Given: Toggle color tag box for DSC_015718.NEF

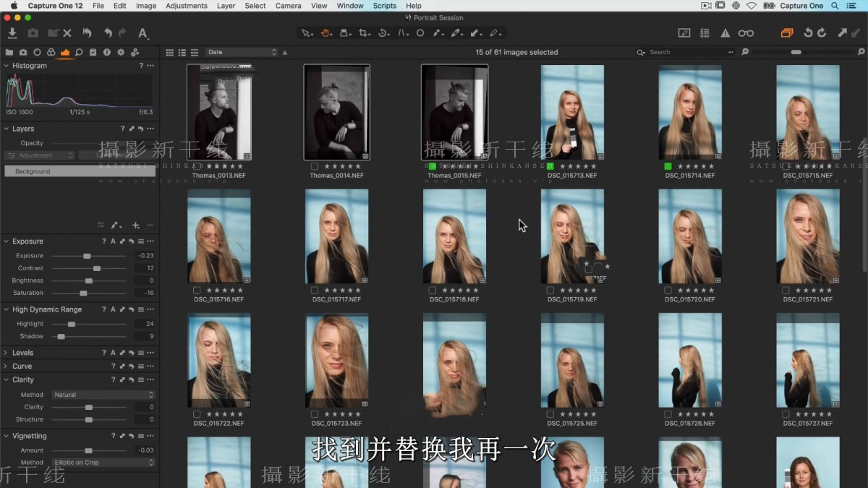Looking at the screenshot, I should (433, 291).
